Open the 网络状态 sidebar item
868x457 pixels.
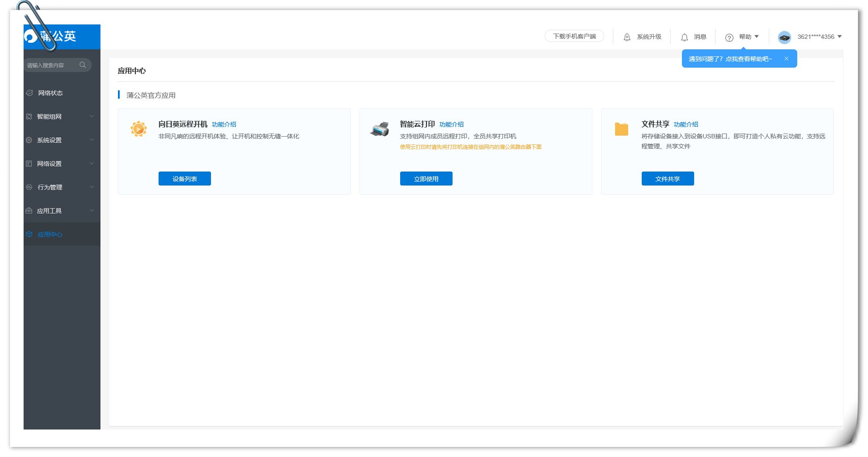(x=50, y=93)
